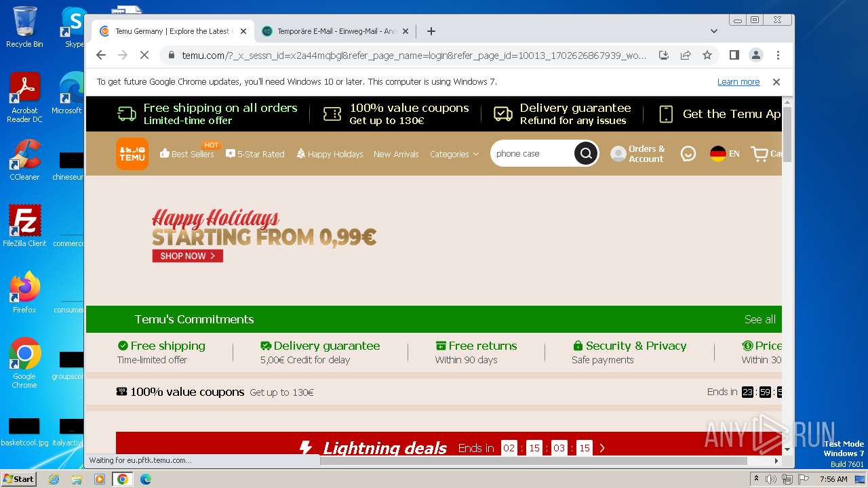This screenshot has height=488, width=868.
Task: Open CCleaner desktop shortcut
Action: 24,160
